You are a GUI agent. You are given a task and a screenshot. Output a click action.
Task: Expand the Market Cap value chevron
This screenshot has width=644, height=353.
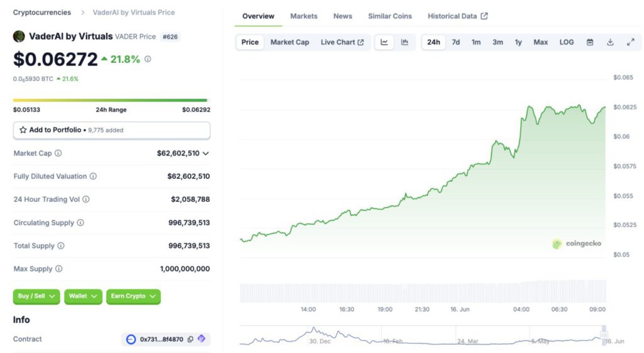point(206,153)
